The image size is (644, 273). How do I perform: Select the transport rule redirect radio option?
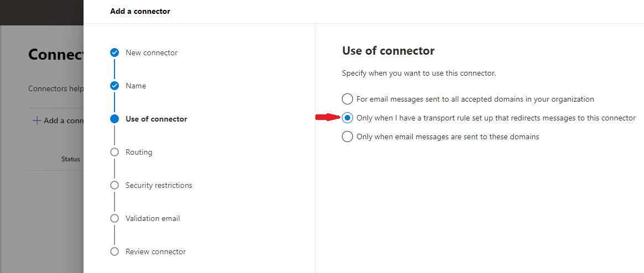pyautogui.click(x=347, y=118)
